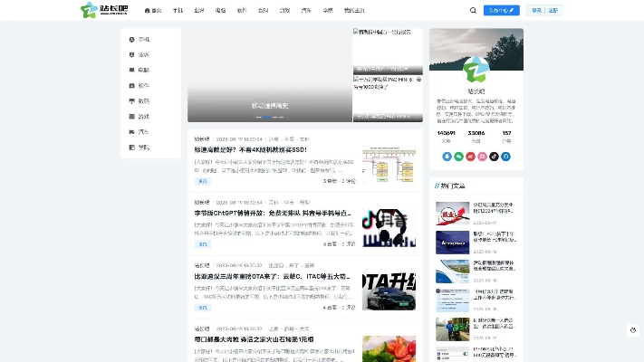
Task: Click the last sidebar category book icon
Action: coord(132,148)
